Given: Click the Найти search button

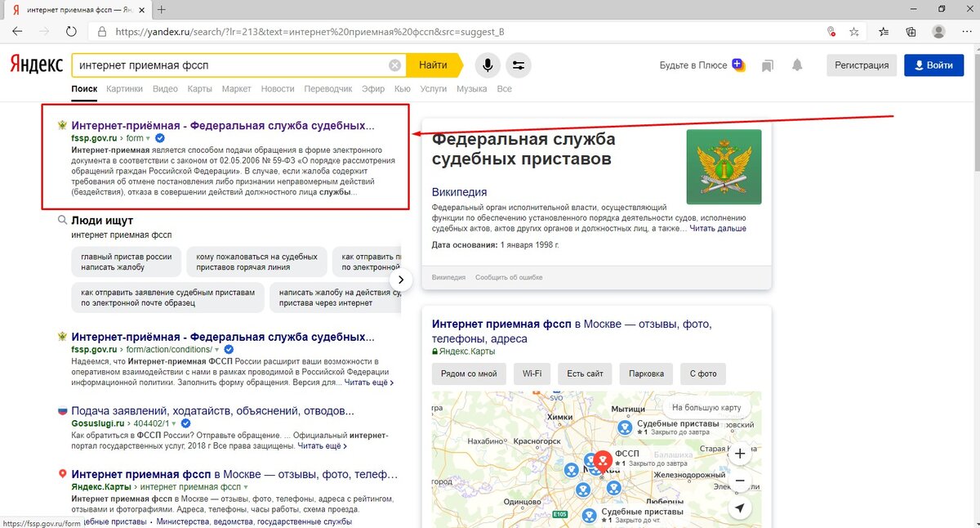Looking at the screenshot, I should (434, 65).
